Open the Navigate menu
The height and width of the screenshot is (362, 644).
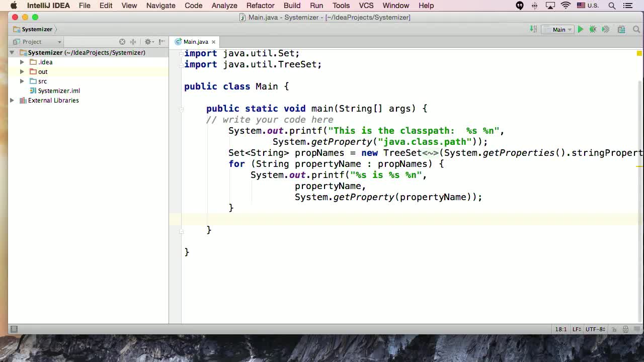[160, 6]
